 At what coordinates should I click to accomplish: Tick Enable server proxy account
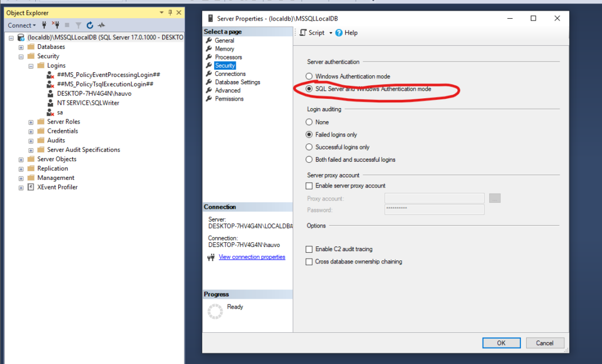coord(309,186)
